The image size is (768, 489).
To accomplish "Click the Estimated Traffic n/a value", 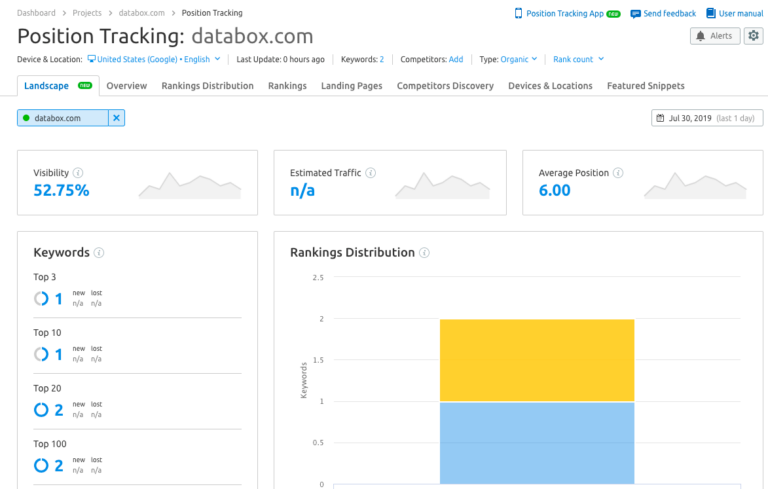I will tap(302, 190).
